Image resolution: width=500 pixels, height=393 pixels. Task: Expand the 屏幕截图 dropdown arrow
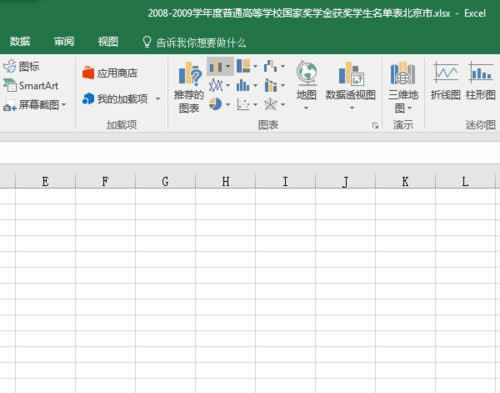64,105
